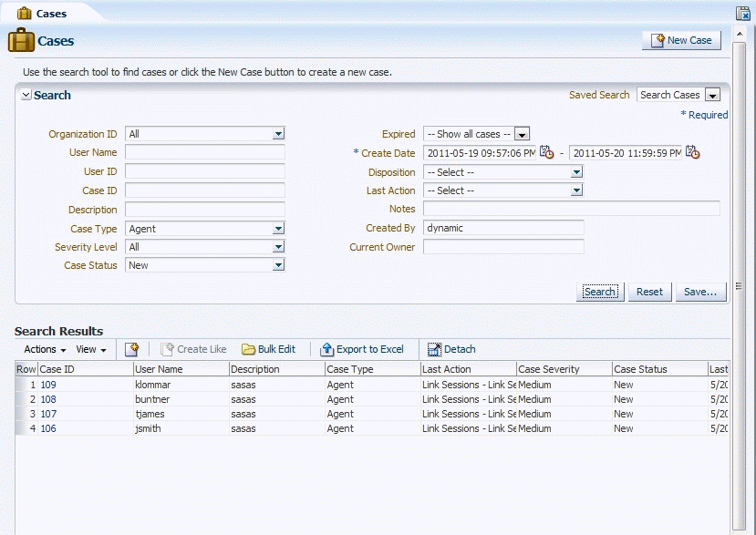
Task: Click the Description column header
Action: 276,369
